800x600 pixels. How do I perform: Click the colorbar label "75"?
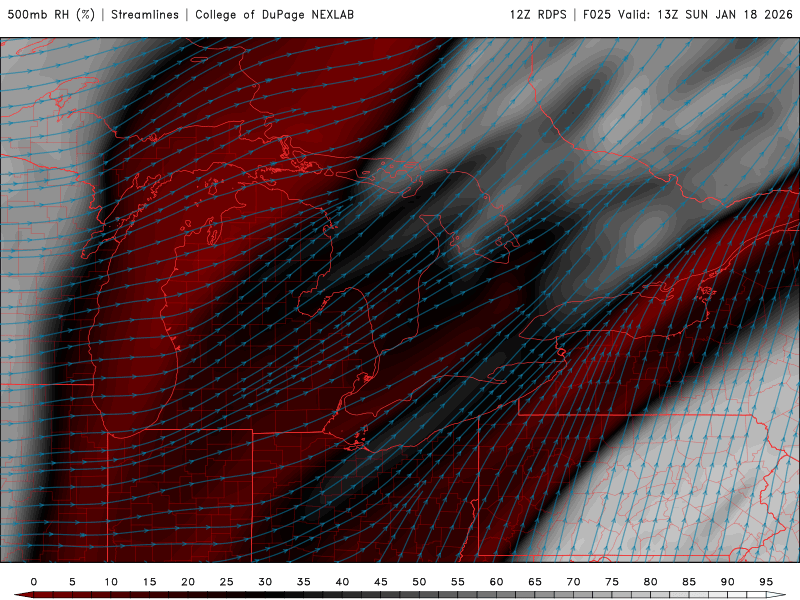[612, 582]
